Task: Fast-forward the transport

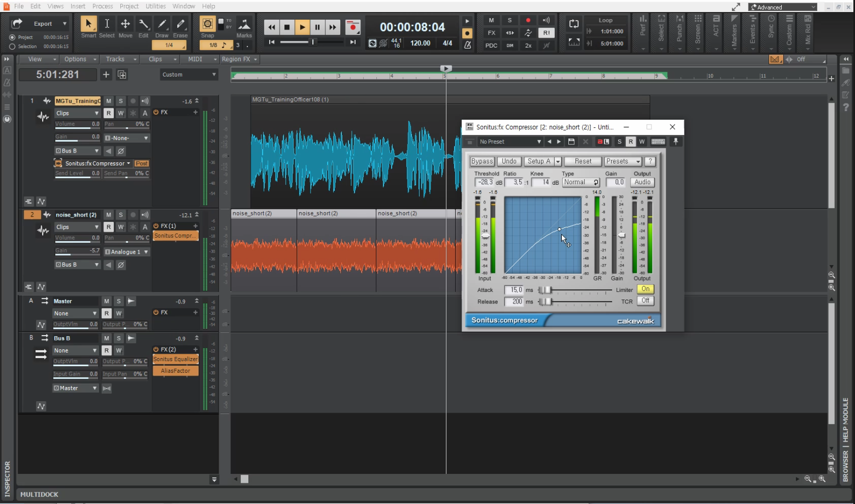Action: (x=333, y=27)
